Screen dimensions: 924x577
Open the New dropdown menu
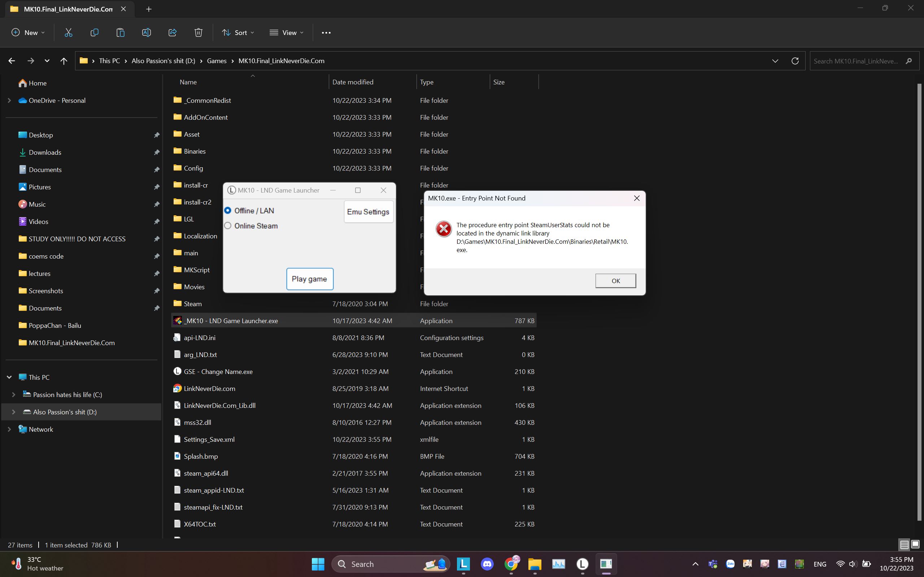click(x=27, y=32)
